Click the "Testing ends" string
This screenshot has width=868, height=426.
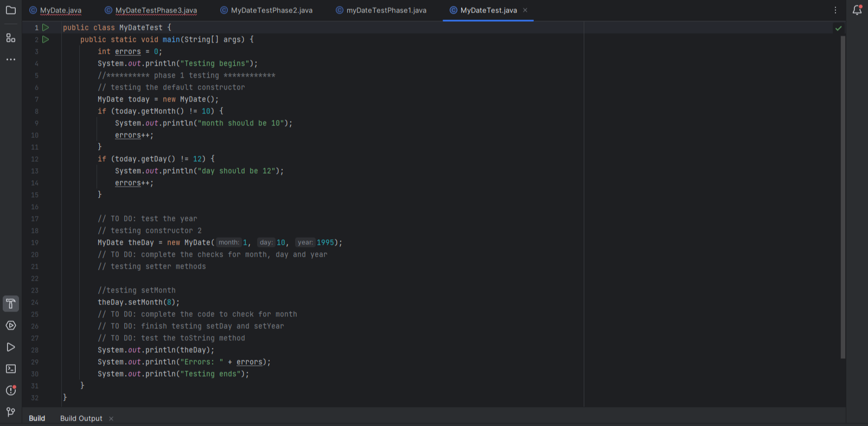coord(210,374)
